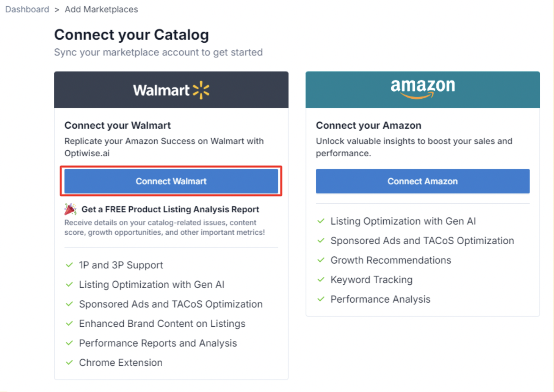The image size is (554, 392).
Task: Click checkmark beside Keyword Tracking
Action: (x=321, y=280)
